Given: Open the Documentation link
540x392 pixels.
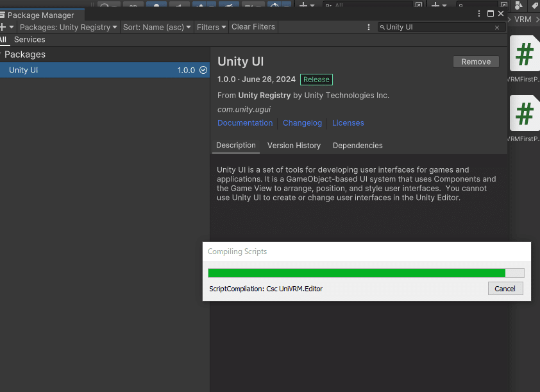Looking at the screenshot, I should (245, 123).
